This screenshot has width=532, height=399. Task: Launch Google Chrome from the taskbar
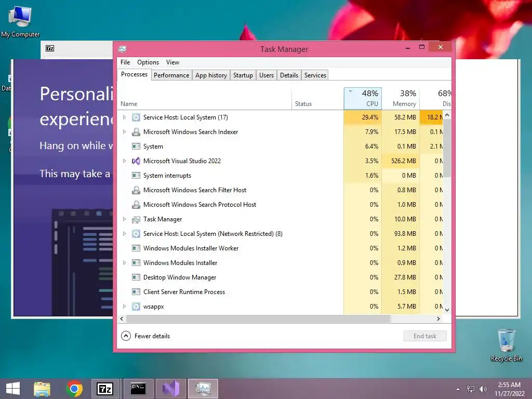coord(74,389)
